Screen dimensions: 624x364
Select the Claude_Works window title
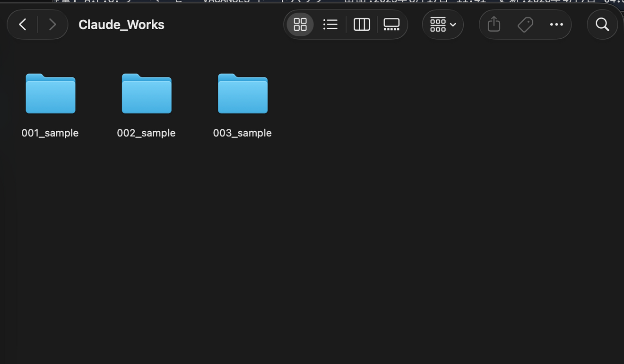[x=121, y=24]
